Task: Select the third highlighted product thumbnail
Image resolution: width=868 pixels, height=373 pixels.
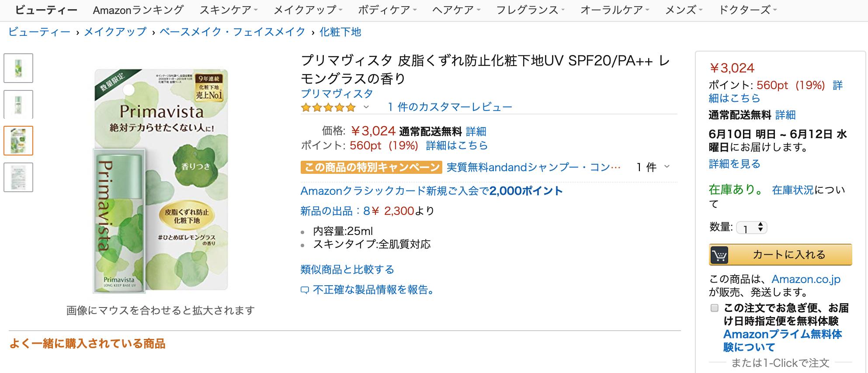Action: pos(18,141)
